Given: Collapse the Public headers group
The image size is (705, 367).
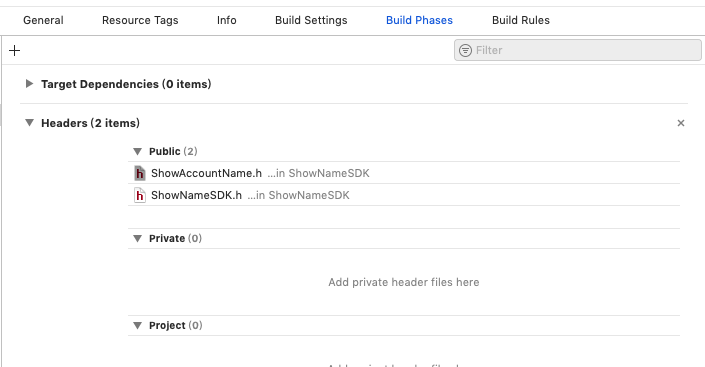Looking at the screenshot, I should click(x=138, y=152).
